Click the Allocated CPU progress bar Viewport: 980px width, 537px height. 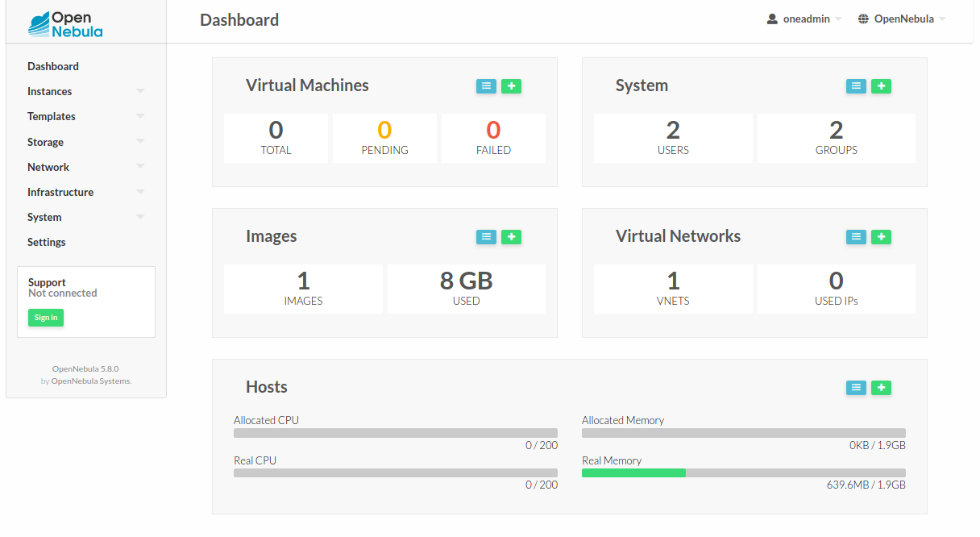tap(396, 433)
